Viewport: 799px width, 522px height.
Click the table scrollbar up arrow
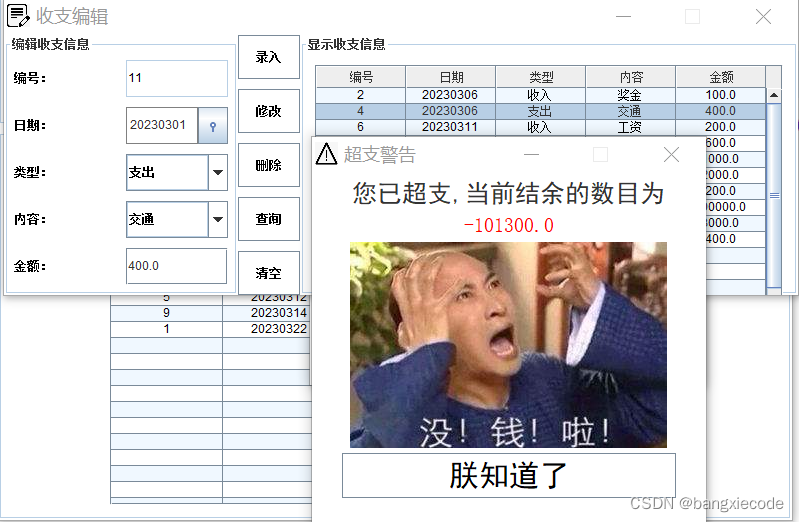(774, 95)
